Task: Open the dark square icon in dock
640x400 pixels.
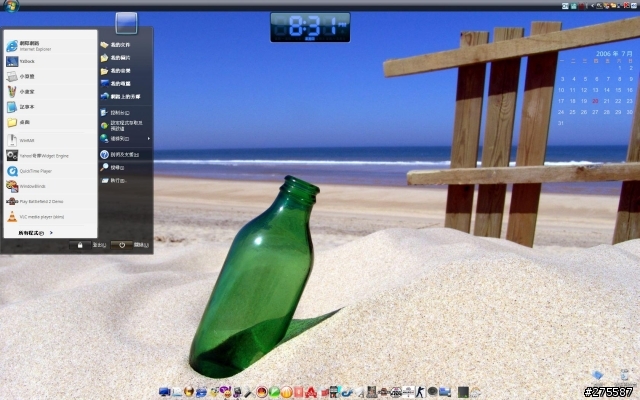Action: [x=463, y=392]
